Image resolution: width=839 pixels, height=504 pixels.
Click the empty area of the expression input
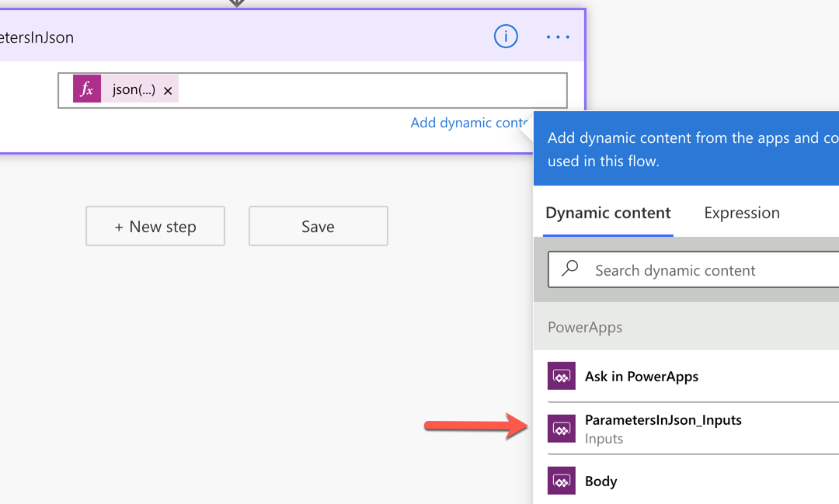[x=373, y=90]
